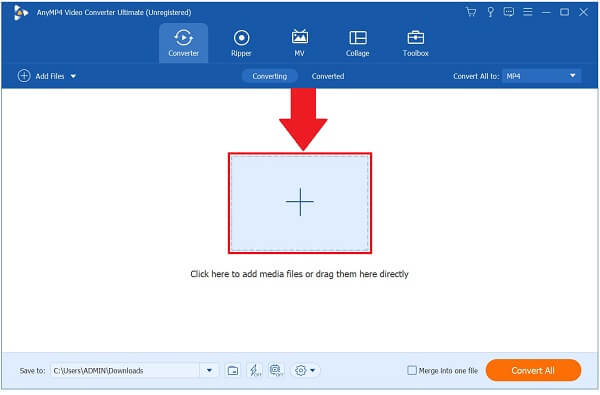Maximize the AnyMP4 window
Viewport: 600px width, 395px height.
pyautogui.click(x=564, y=12)
